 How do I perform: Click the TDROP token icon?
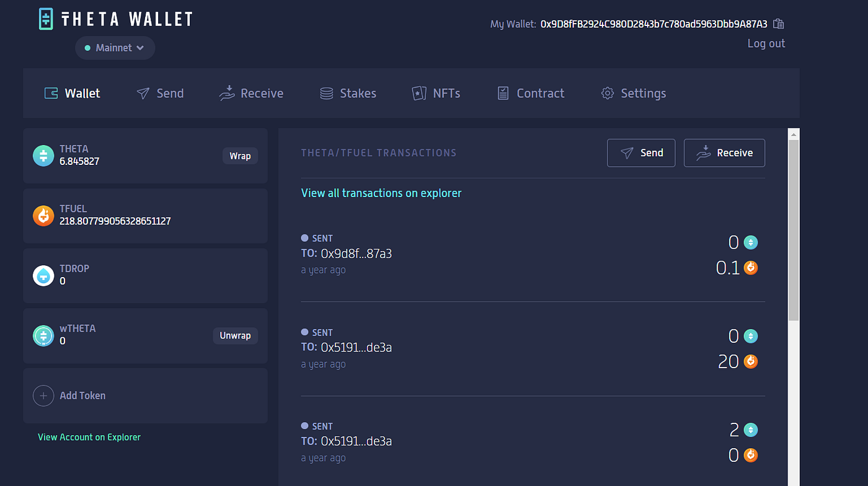pos(43,275)
